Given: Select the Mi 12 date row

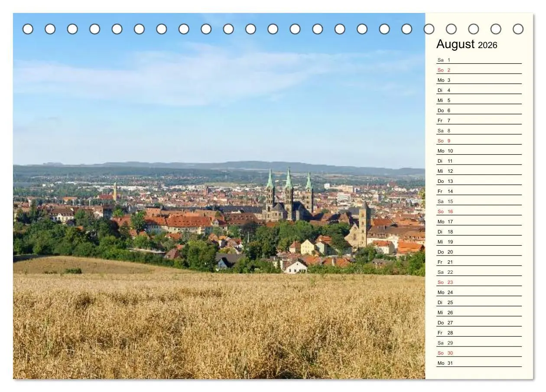Looking at the screenshot, I should [479, 171].
